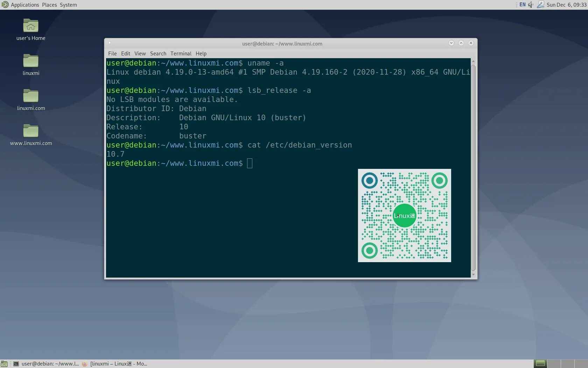Open the Terminal menu in menubar

(x=181, y=54)
